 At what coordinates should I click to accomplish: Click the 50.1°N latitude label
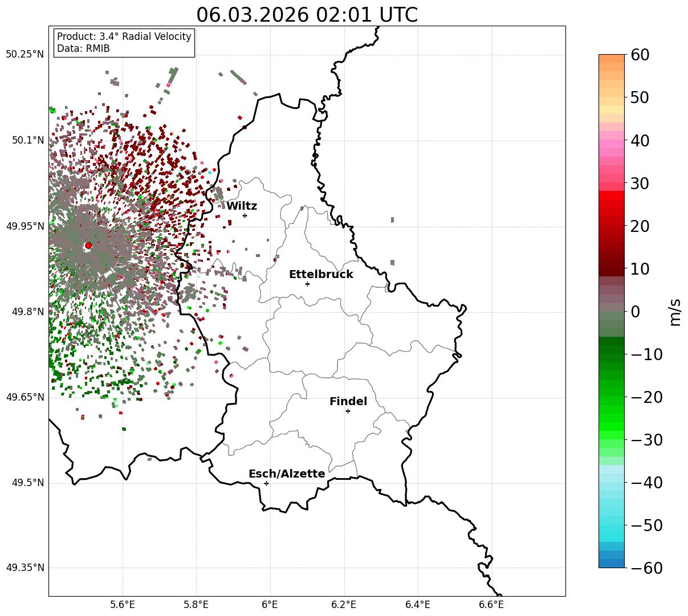[x=27, y=140]
